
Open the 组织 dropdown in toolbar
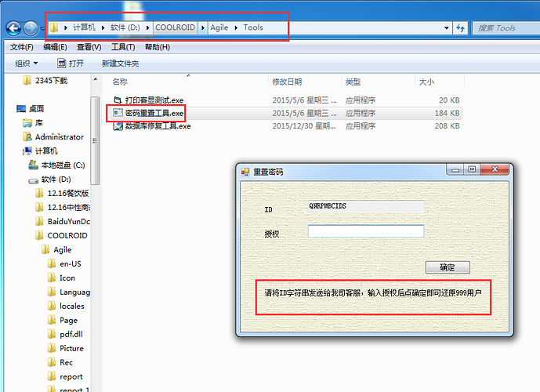(x=26, y=64)
